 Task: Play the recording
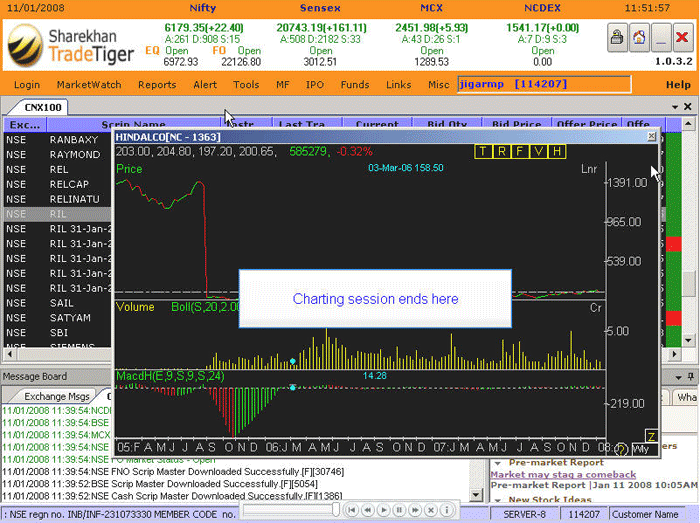[383, 510]
